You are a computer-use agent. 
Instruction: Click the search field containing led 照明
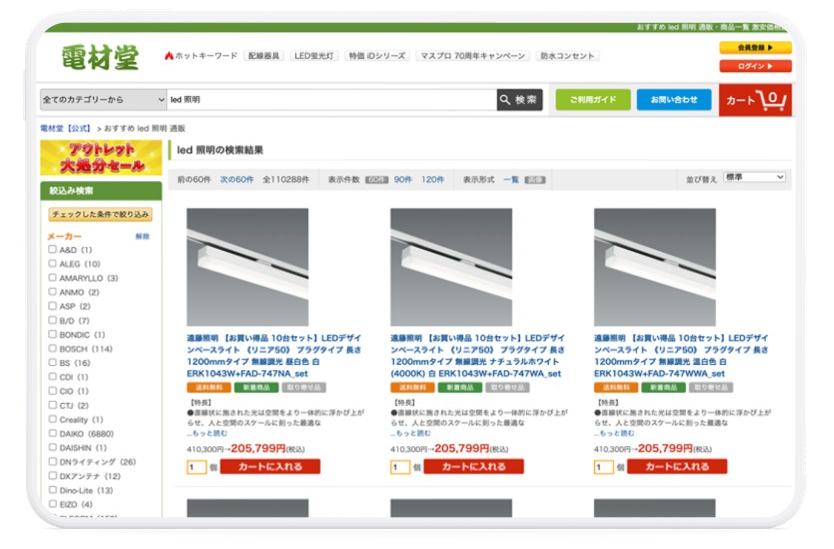(331, 99)
